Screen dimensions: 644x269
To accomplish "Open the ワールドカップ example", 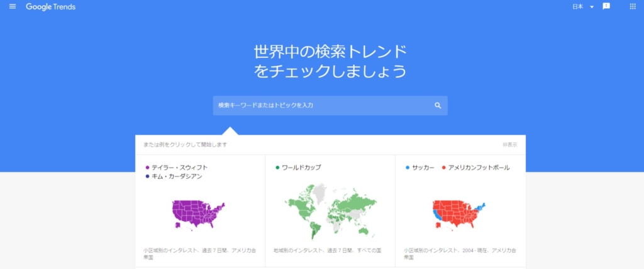I will [x=301, y=168].
